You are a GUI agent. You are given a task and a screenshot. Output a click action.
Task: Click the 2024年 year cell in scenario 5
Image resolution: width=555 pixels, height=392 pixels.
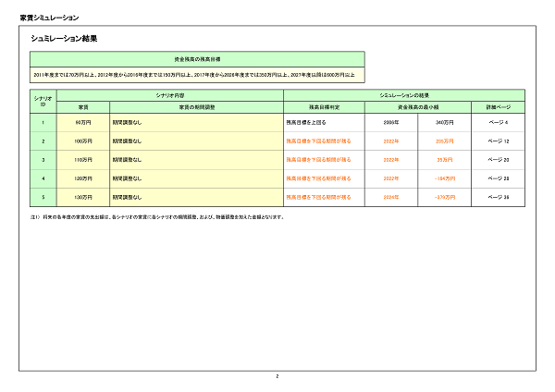[390, 197]
